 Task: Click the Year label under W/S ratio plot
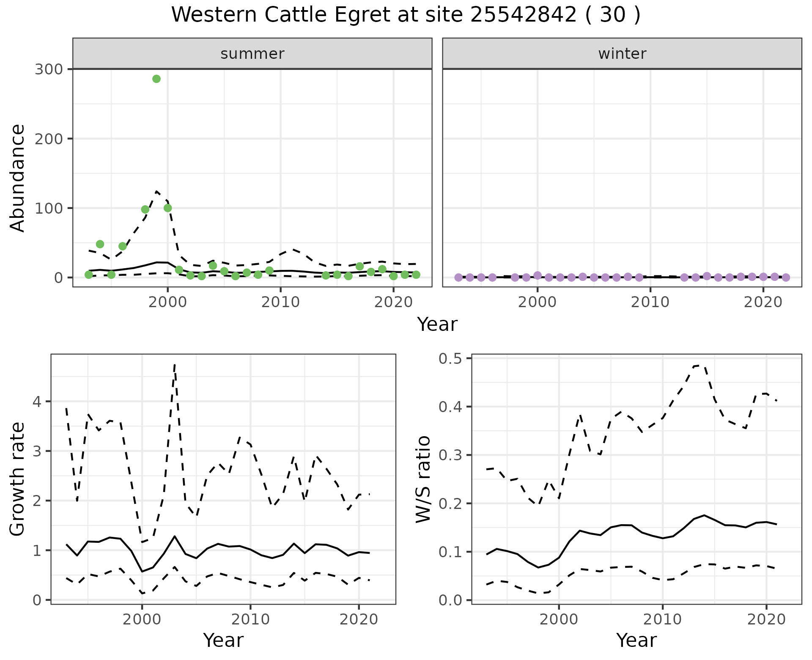[636, 640]
